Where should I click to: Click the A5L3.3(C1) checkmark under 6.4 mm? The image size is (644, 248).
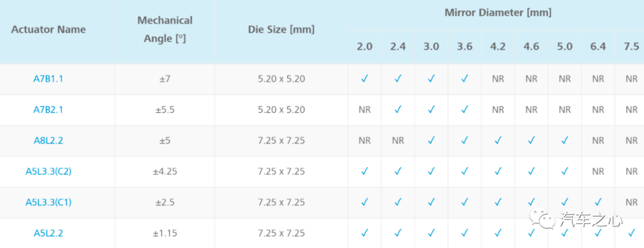[598, 202]
